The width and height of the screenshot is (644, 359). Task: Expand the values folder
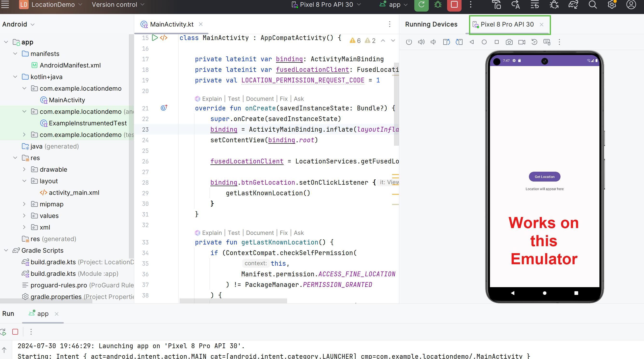[24, 216]
